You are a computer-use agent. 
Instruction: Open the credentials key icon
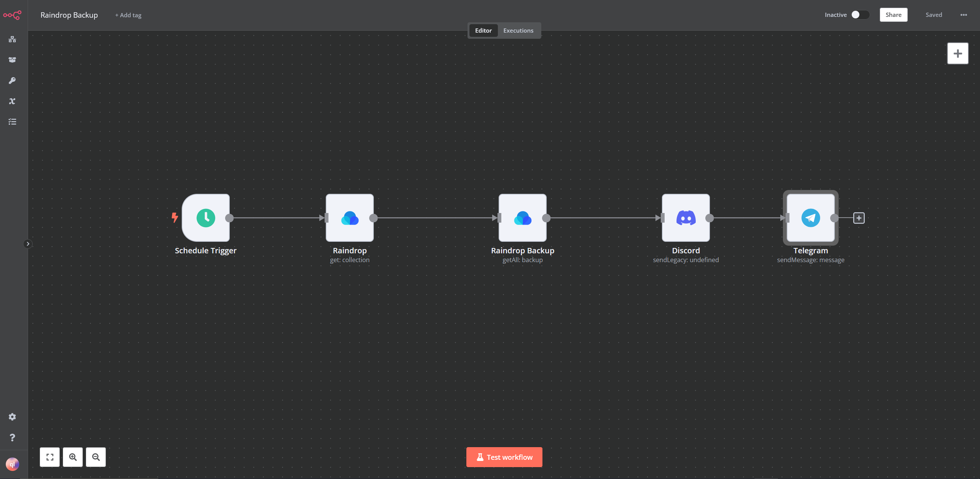(x=12, y=81)
